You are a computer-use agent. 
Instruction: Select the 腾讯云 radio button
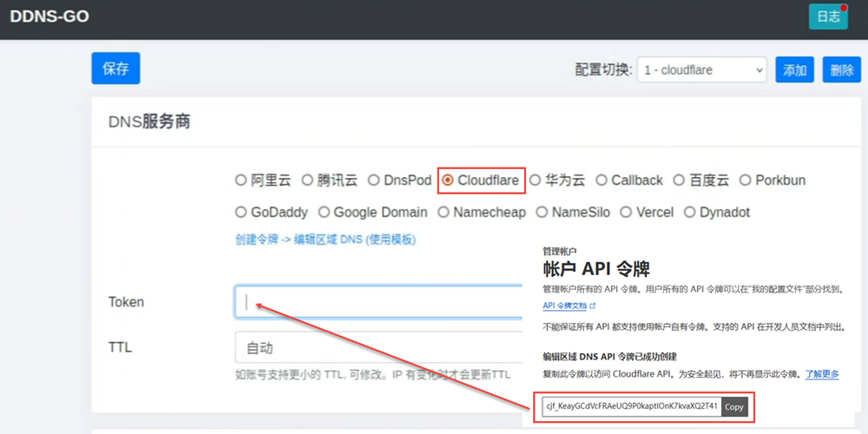(x=306, y=181)
